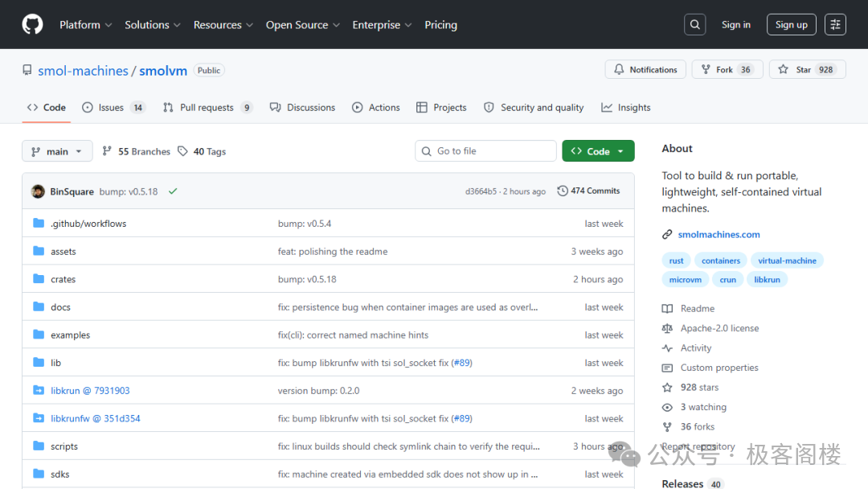Viewport: 868px width, 489px height.
Task: Open the header menu icon beside Sign up
Action: [835, 24]
